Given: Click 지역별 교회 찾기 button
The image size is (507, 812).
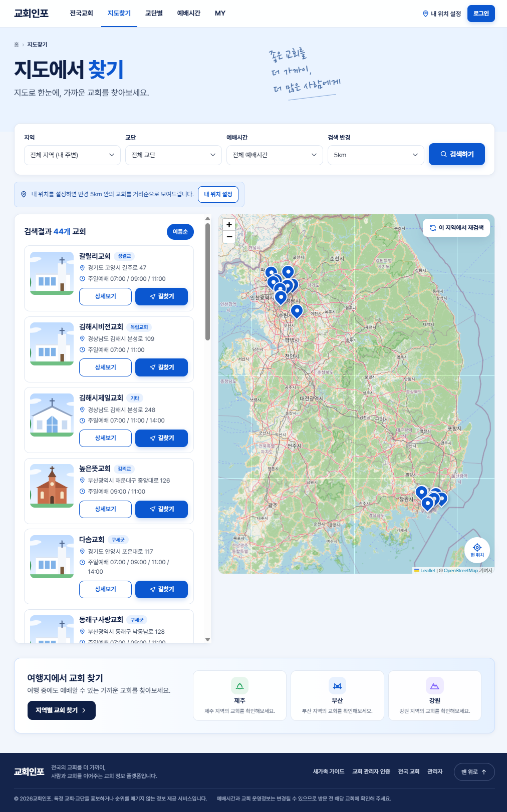Looking at the screenshot, I should point(62,710).
